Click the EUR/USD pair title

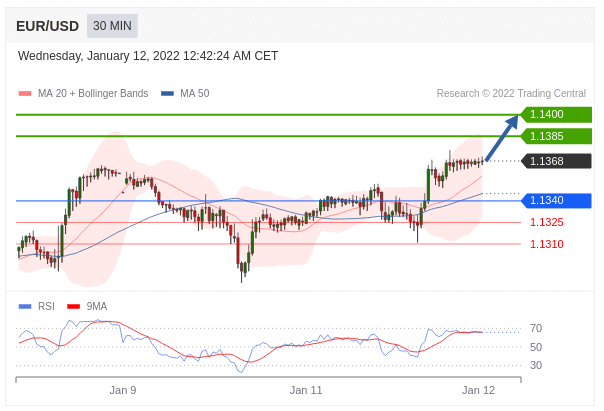point(47,26)
